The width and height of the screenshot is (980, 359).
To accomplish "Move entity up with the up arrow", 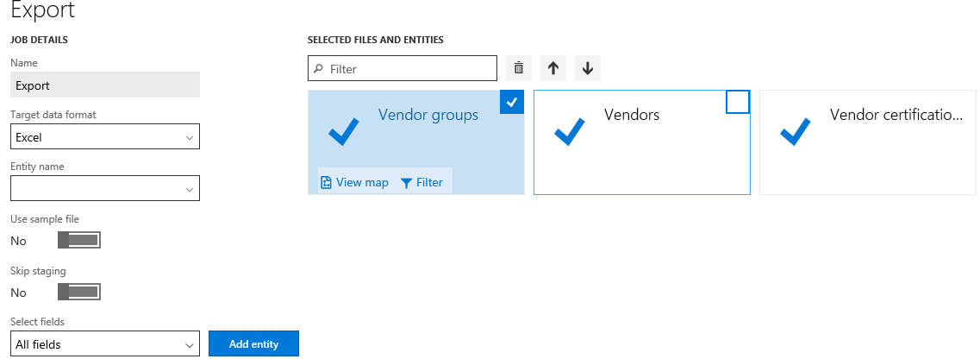I will (553, 68).
